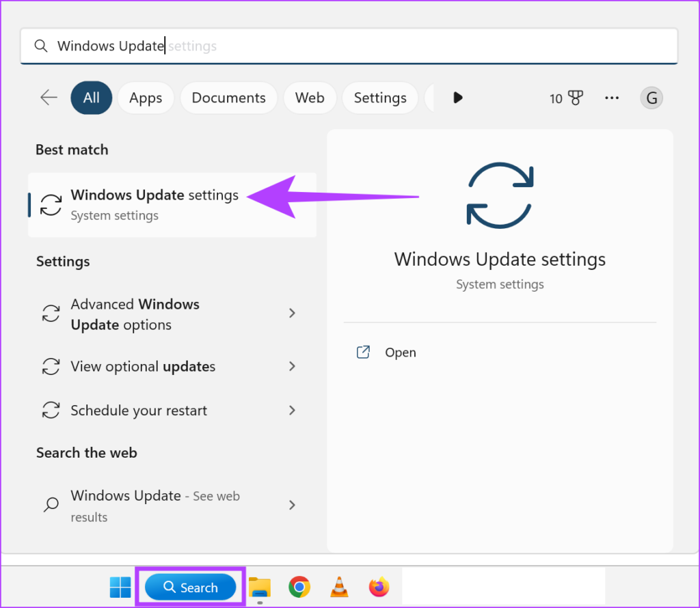Open Firefox from the taskbar
Screen dimensions: 700x608
378,587
